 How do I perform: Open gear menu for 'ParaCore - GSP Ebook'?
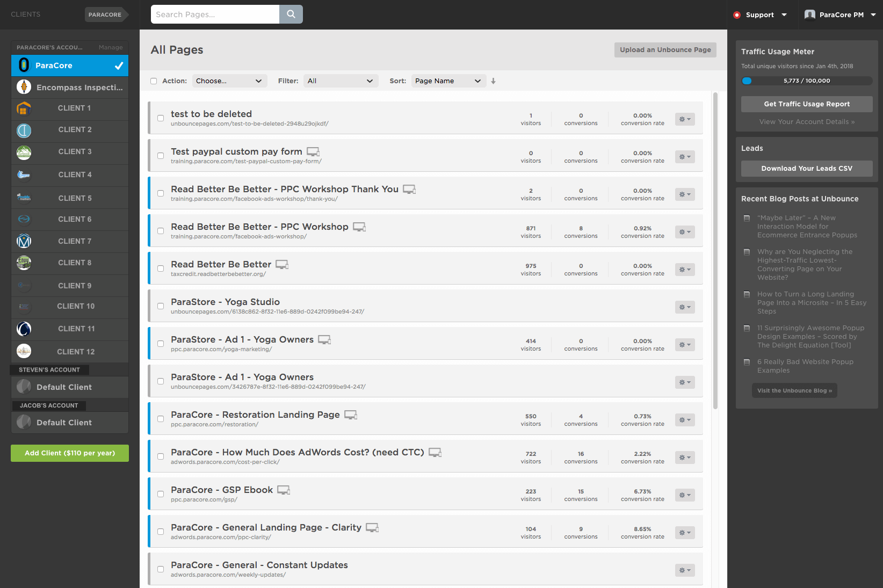coord(685,495)
